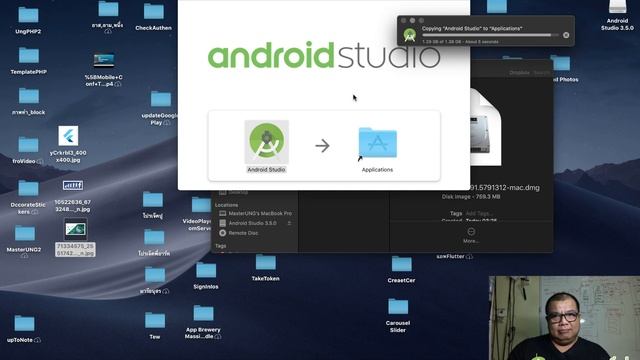Viewport: 640px width, 360px height.
Task: Eject Android Studio 3.5.0 in Finder sidebar
Action: coord(289,223)
